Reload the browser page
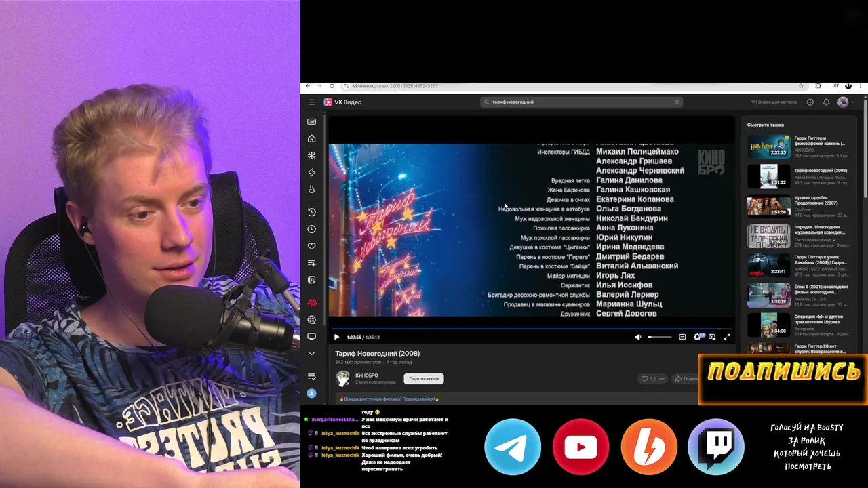The height and width of the screenshot is (488, 868). 332,86
